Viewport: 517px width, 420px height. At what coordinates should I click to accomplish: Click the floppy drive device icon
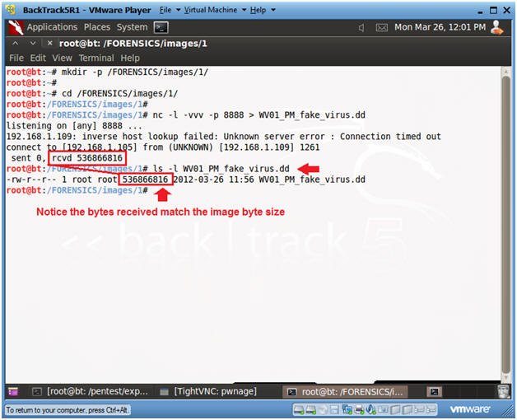tap(335, 410)
